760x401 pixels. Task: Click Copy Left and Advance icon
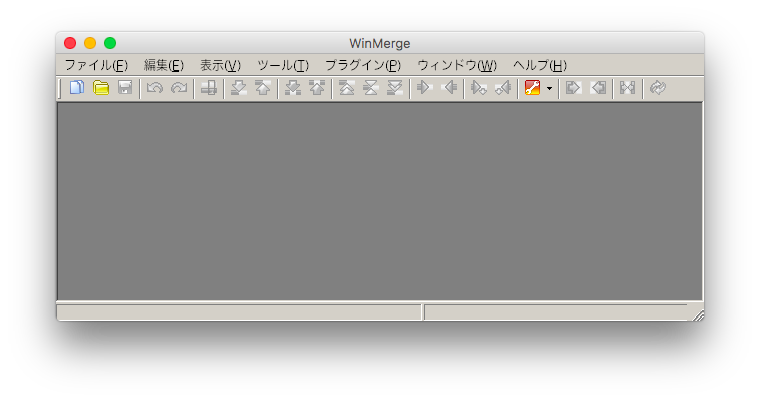pyautogui.click(x=503, y=88)
